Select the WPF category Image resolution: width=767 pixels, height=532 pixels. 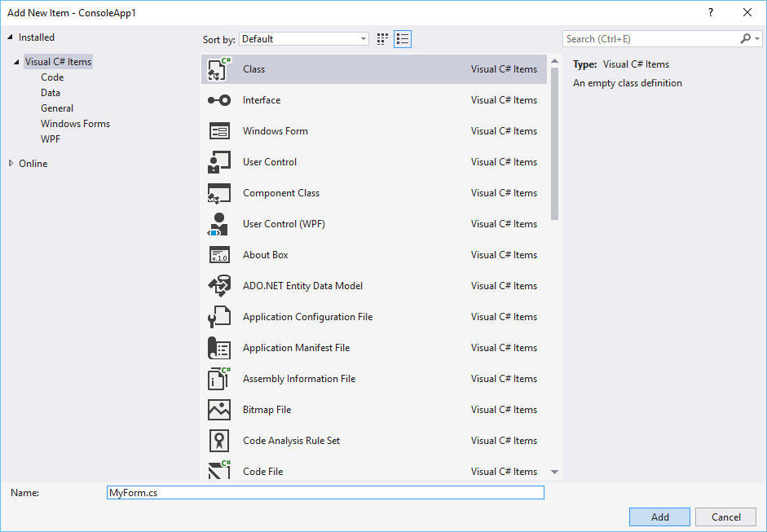click(51, 139)
